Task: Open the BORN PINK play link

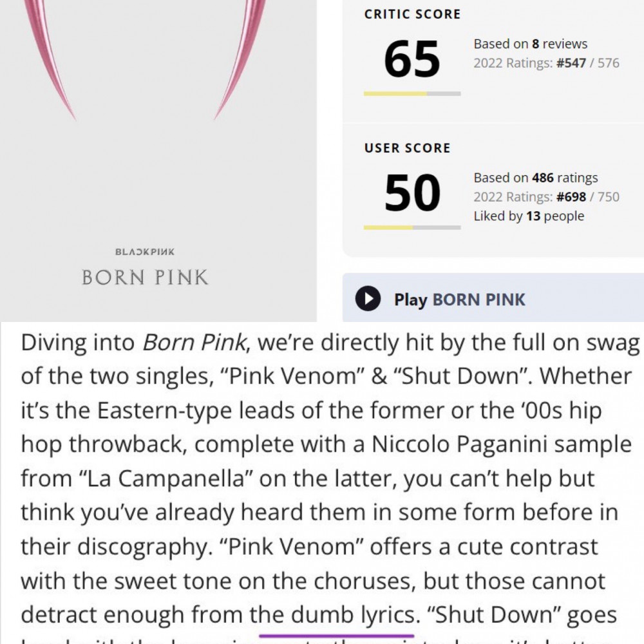Action: pyautogui.click(x=460, y=299)
